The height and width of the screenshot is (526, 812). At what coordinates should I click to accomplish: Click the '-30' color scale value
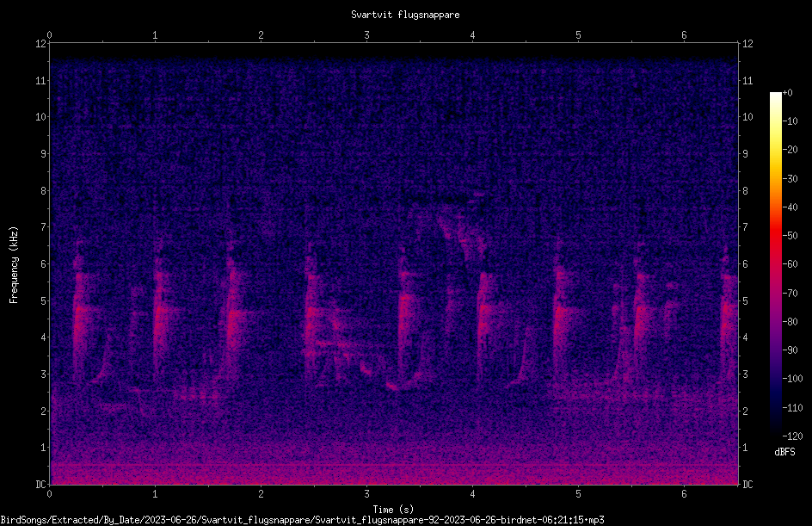pyautogui.click(x=790, y=179)
